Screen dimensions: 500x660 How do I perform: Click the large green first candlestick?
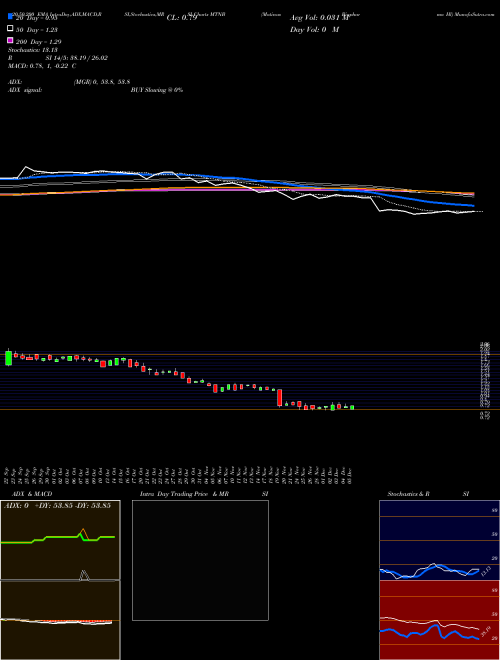coord(8,358)
